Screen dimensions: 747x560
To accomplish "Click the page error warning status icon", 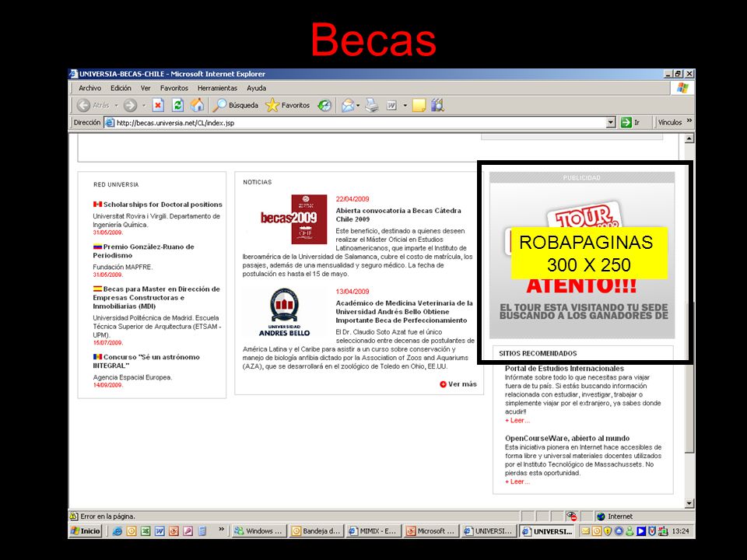I will point(74,516).
